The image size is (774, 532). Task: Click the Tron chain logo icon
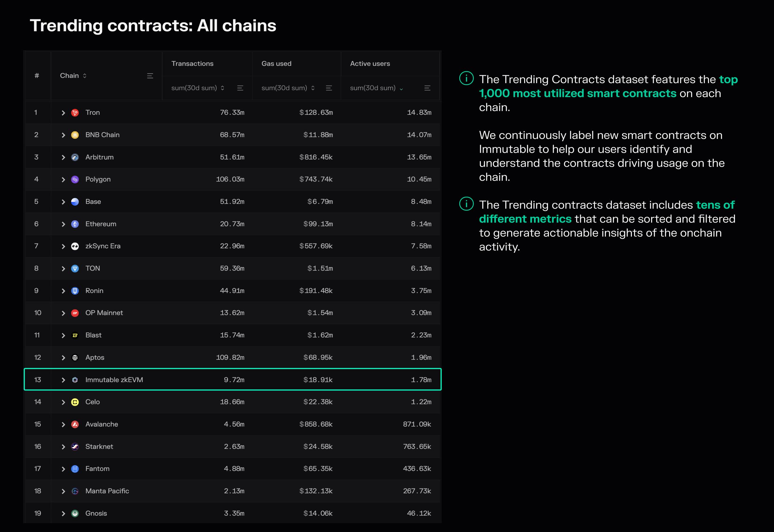(x=75, y=113)
